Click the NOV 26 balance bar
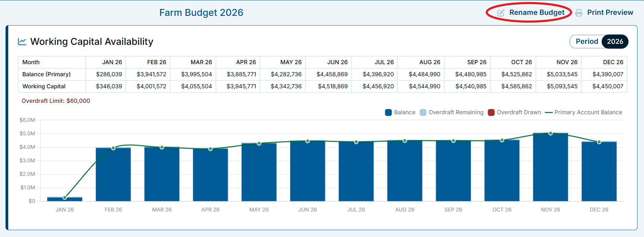 tap(550, 167)
